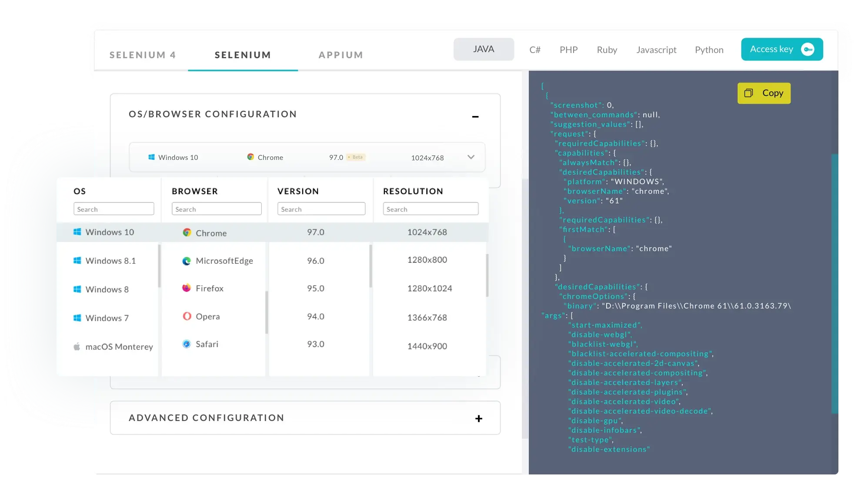Click the OS search input field
This screenshot has width=868, height=504.
114,209
